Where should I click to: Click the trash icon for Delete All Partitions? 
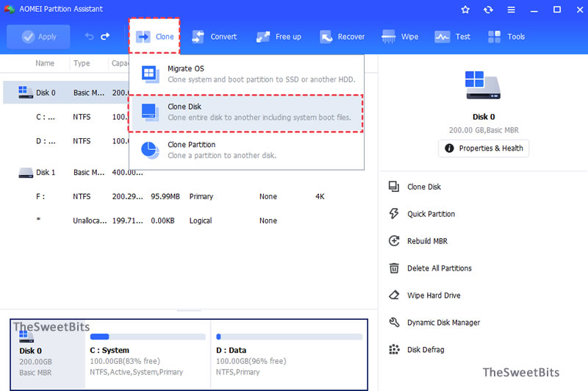[x=394, y=268]
